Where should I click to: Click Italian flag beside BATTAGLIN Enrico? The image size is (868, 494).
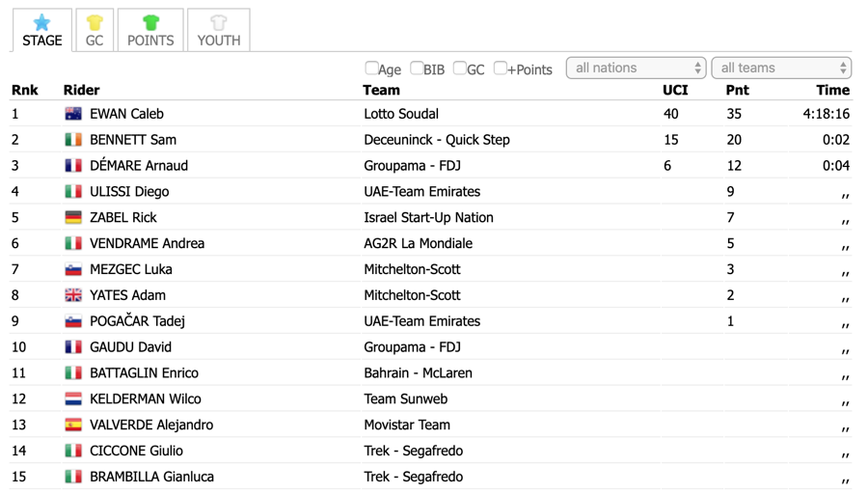pos(73,373)
